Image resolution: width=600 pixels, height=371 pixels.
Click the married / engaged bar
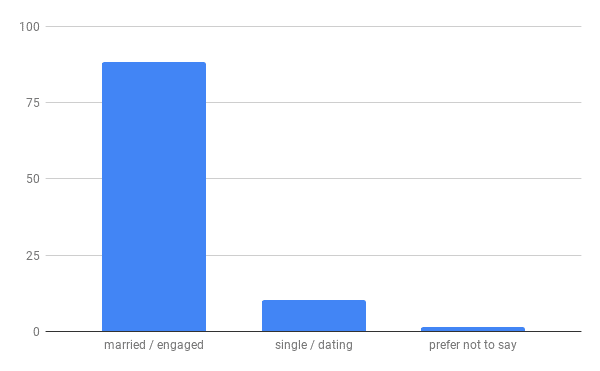(154, 197)
